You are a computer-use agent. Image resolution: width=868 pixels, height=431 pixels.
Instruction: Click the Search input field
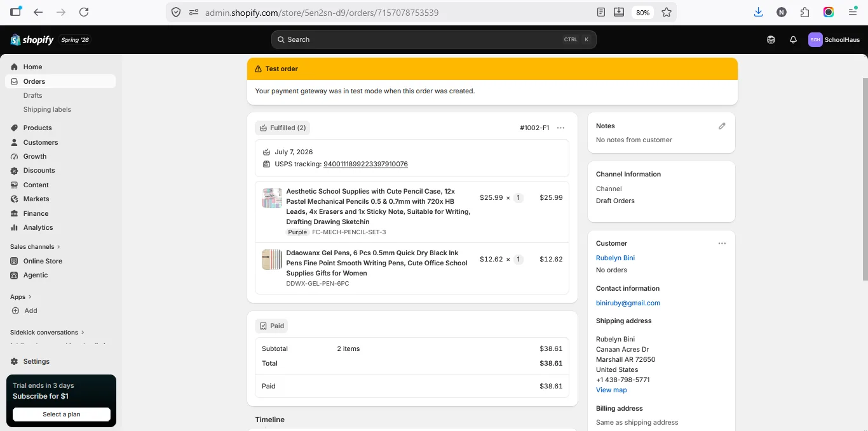(433, 39)
